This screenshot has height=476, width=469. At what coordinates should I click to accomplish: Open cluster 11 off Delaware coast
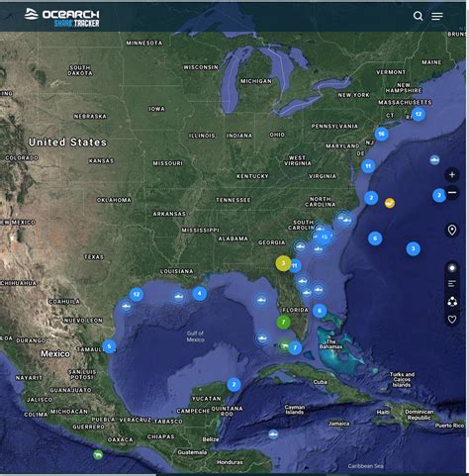point(368,166)
